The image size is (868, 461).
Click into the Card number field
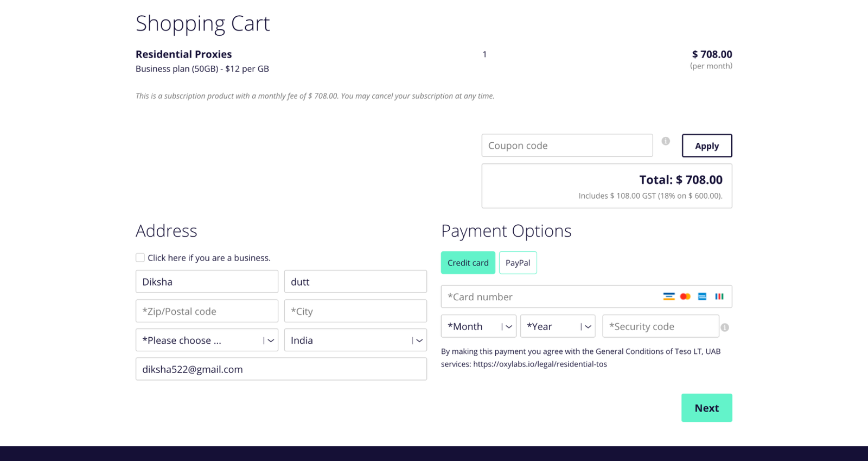tap(548, 297)
